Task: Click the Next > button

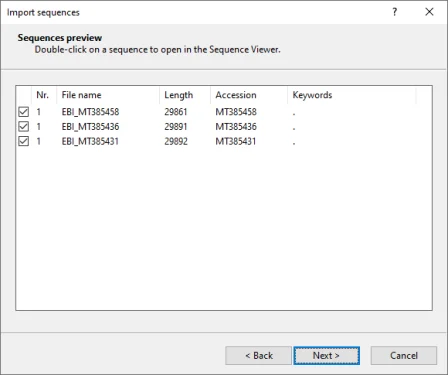Action: click(x=326, y=355)
